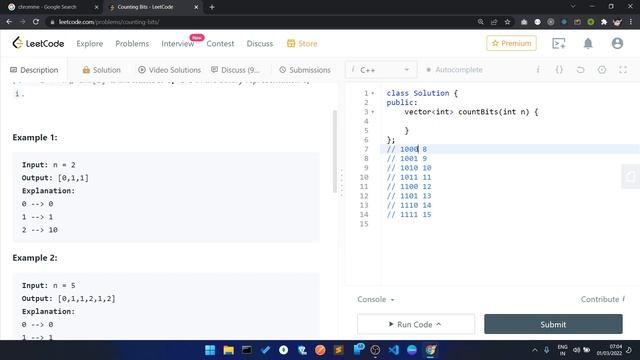Switch to Description tab
Viewport: 640px width, 360px height.
pos(34,70)
